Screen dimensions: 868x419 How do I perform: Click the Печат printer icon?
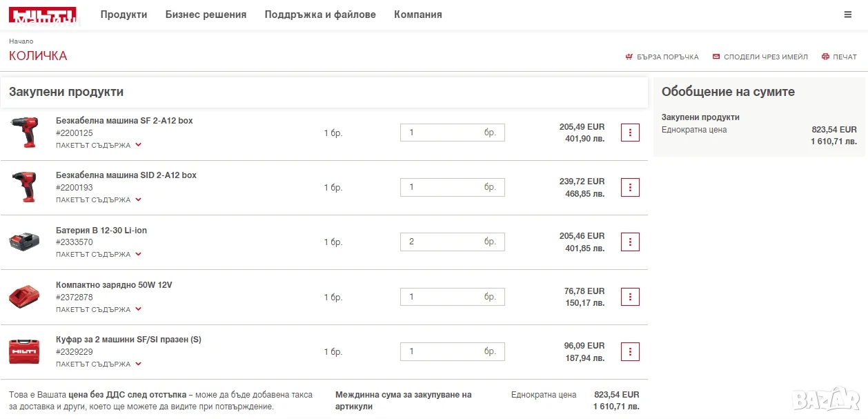pos(825,57)
